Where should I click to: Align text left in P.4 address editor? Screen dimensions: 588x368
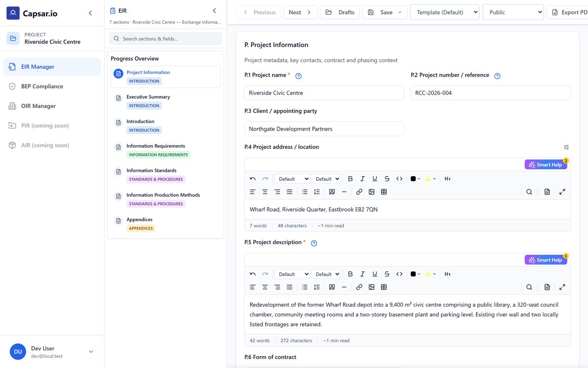tap(253, 192)
